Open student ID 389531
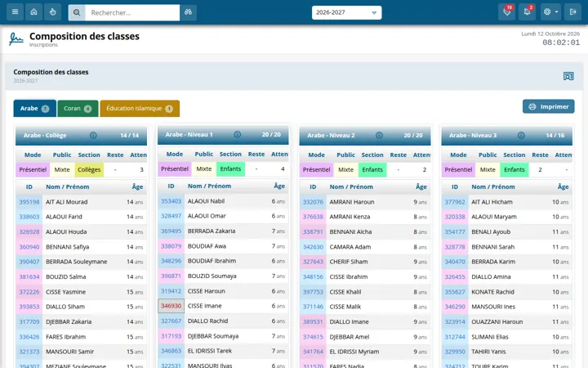The width and height of the screenshot is (588, 368). (x=313, y=321)
